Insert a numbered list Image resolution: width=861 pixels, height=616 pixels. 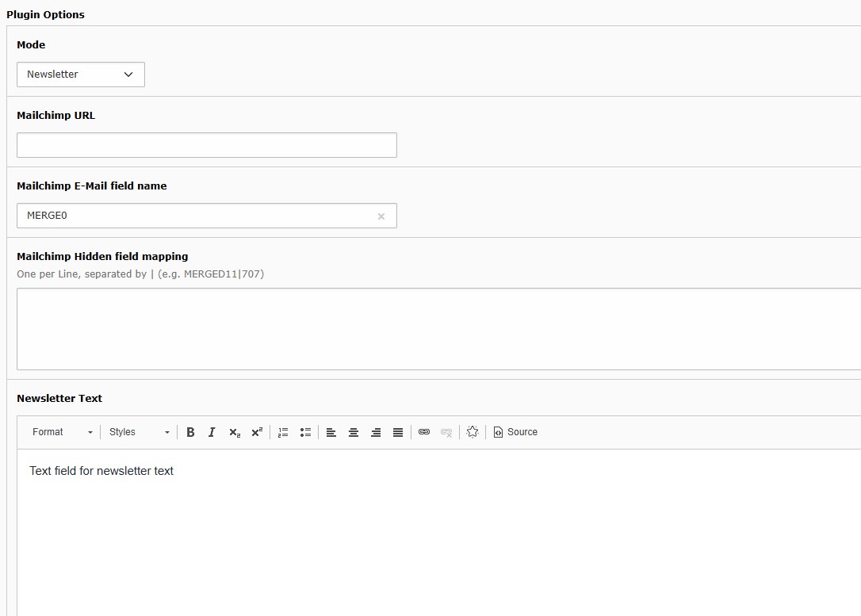(x=283, y=432)
